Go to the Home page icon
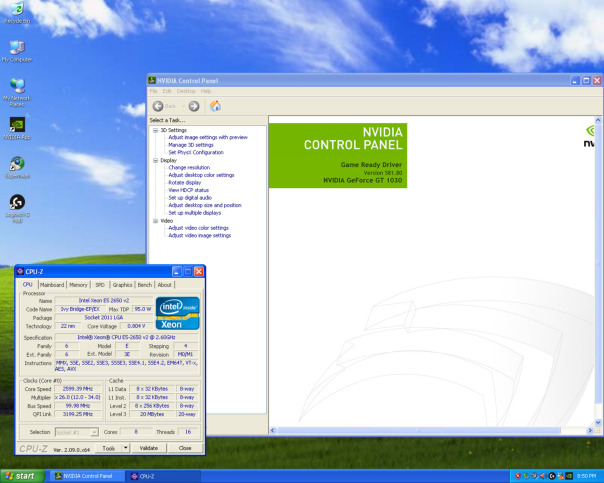 [214, 106]
